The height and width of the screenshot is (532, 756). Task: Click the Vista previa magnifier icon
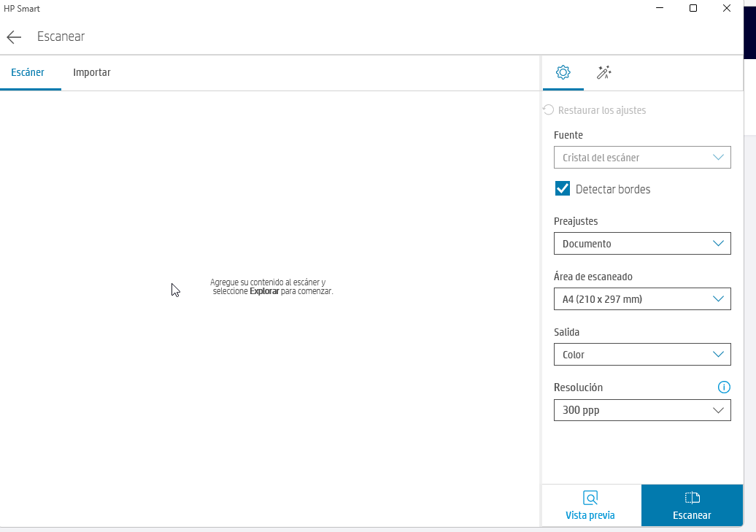[590, 498]
